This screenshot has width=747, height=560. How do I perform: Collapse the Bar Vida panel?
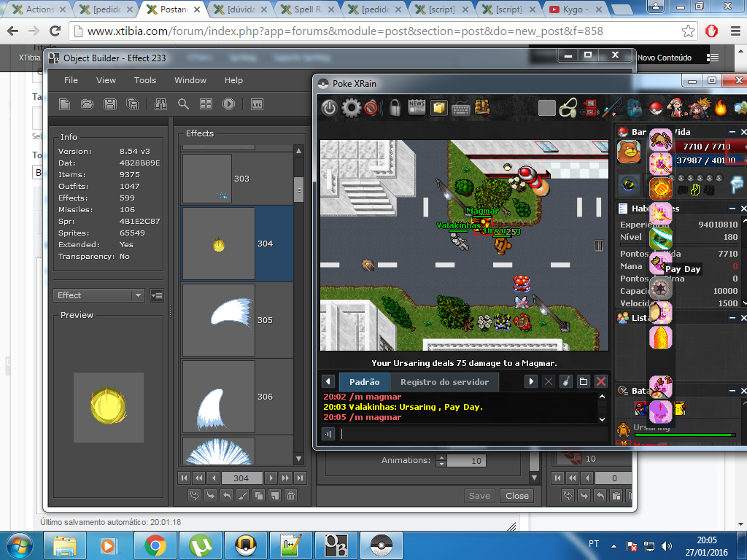pos(732,132)
